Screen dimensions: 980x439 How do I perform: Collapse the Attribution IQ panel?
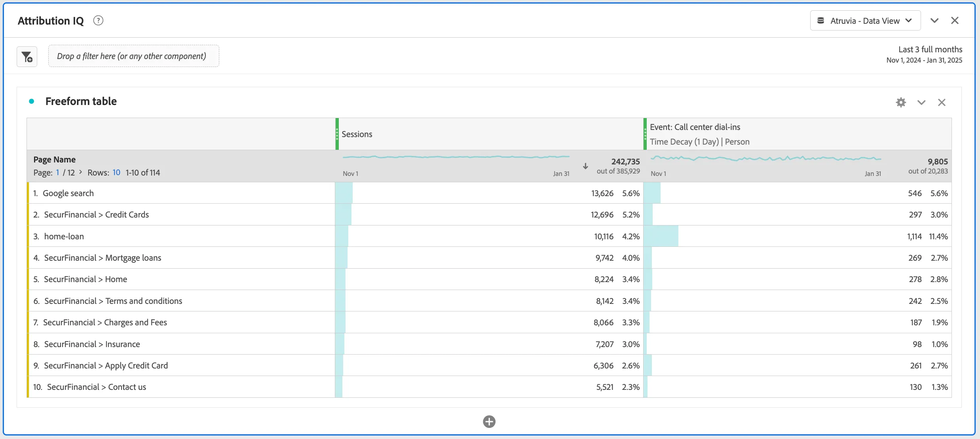pos(934,21)
